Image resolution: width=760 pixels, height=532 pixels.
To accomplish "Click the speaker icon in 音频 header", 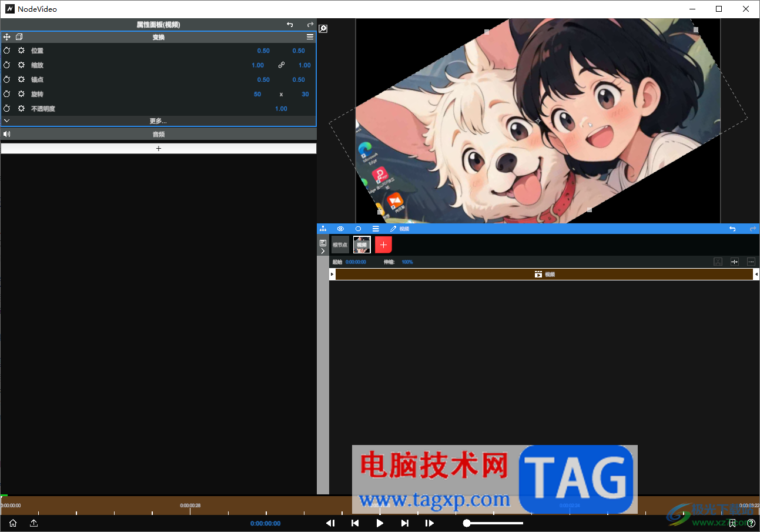I will [x=7, y=134].
